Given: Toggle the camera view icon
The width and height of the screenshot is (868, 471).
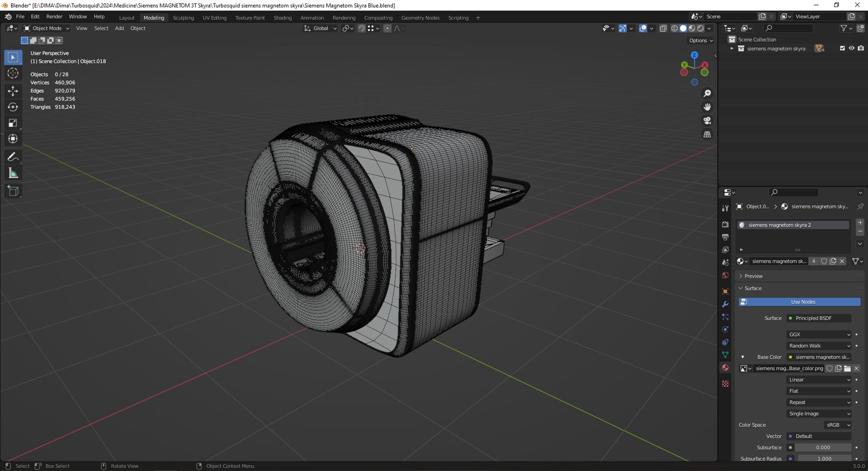Looking at the screenshot, I should click(x=707, y=121).
